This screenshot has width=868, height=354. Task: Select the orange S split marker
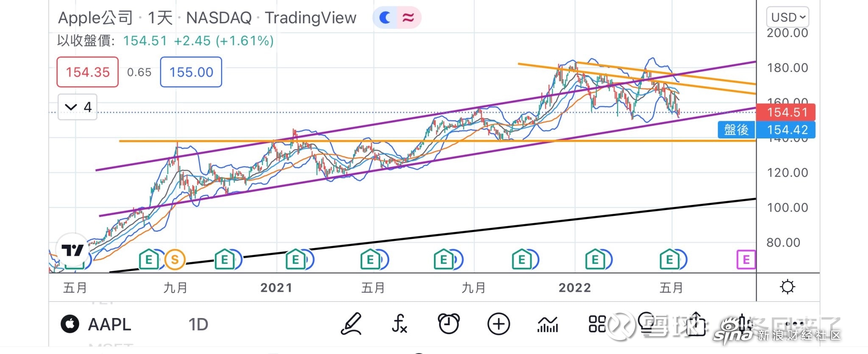pyautogui.click(x=175, y=259)
